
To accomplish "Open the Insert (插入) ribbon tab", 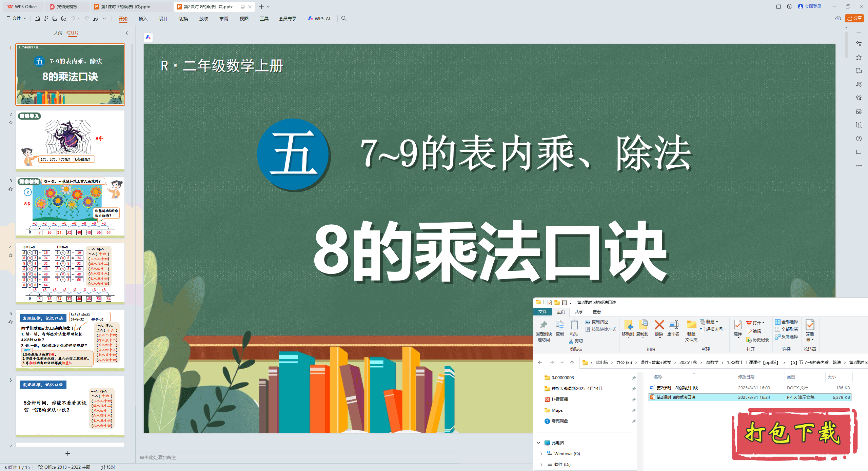I will tap(143, 19).
